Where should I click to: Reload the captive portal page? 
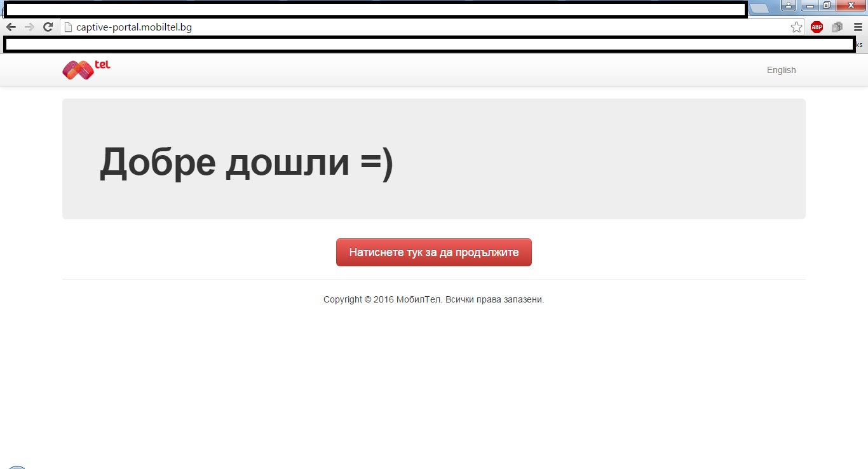[48, 27]
